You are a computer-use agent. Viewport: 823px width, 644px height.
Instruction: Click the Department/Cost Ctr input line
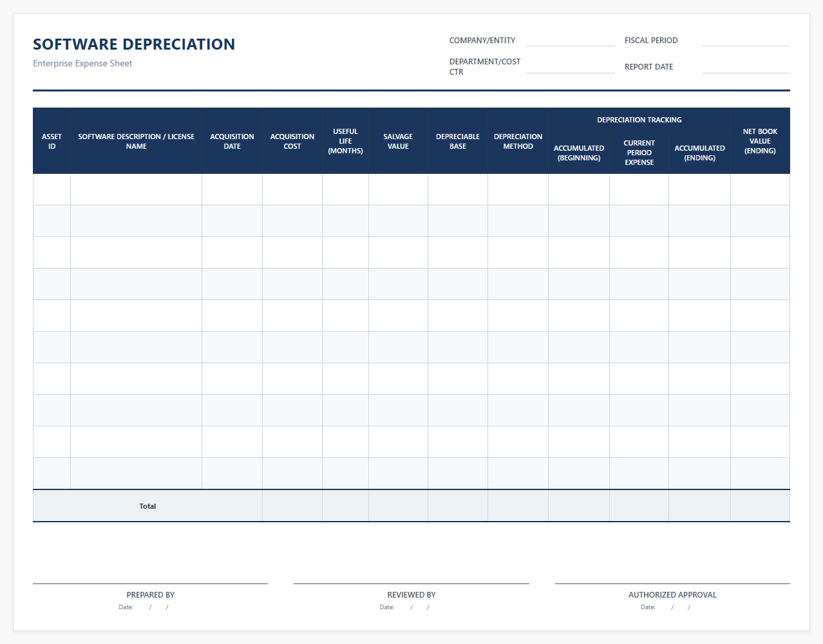tap(571, 66)
